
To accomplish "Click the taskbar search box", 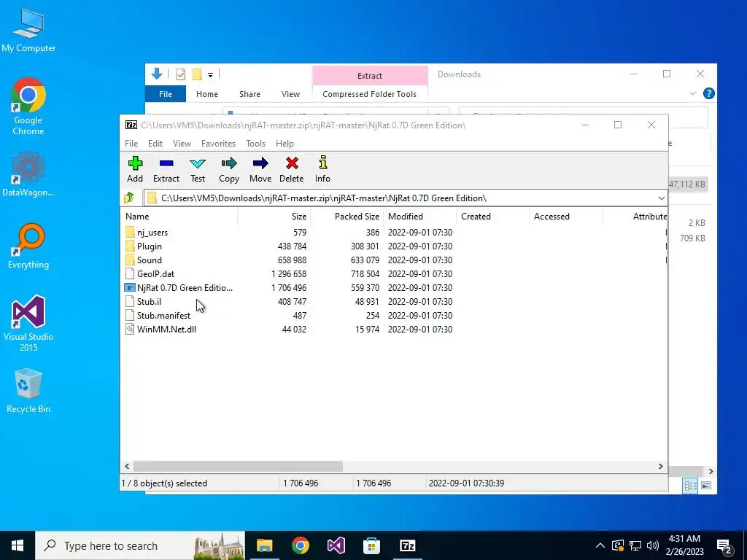I will point(141,545).
